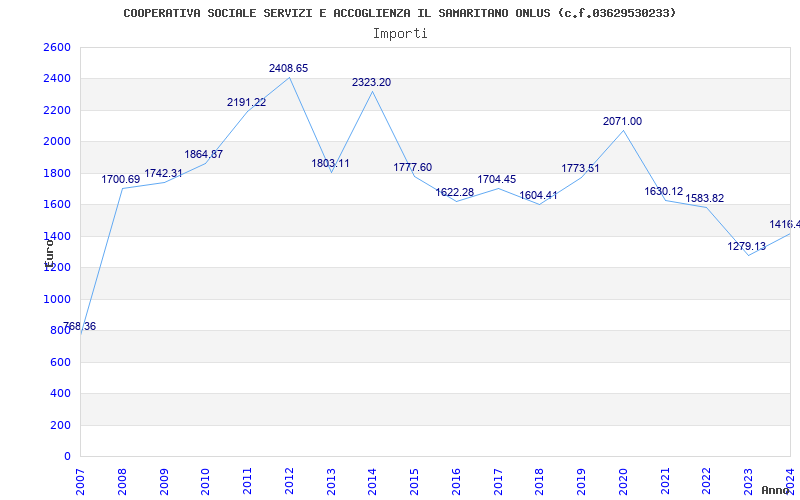The height and width of the screenshot is (500, 800).
Task: Click the 1583.82 data label
Action: (705, 198)
